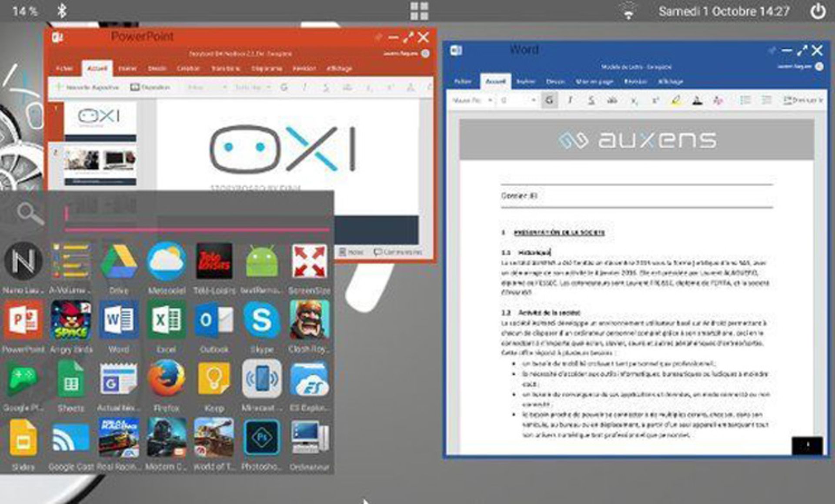Open ES Explorer file manager

309,379
